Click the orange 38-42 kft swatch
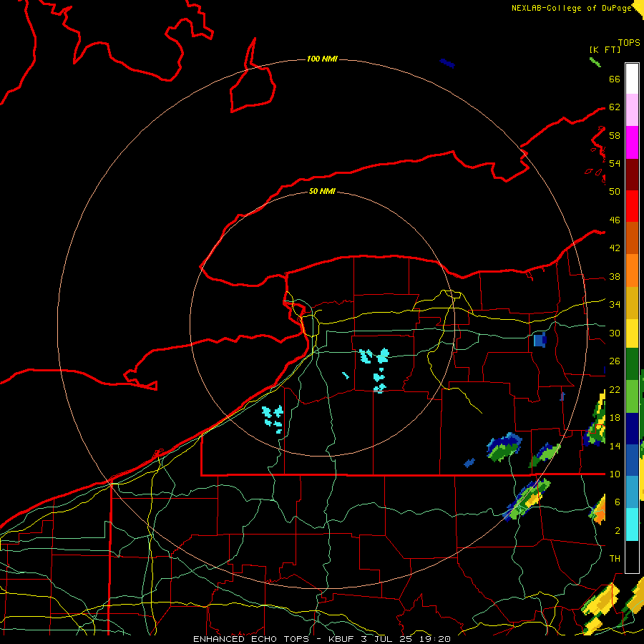The image size is (644, 644). pos(632,270)
